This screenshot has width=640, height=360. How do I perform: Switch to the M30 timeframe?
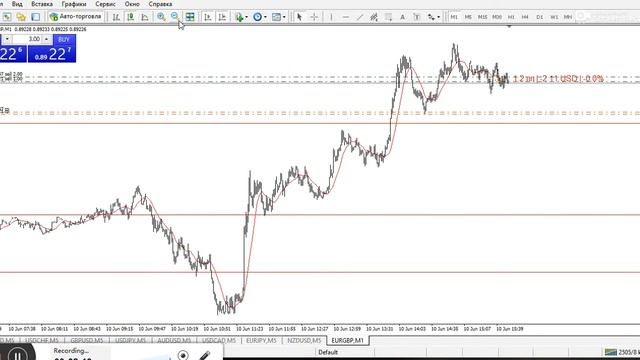497,17
